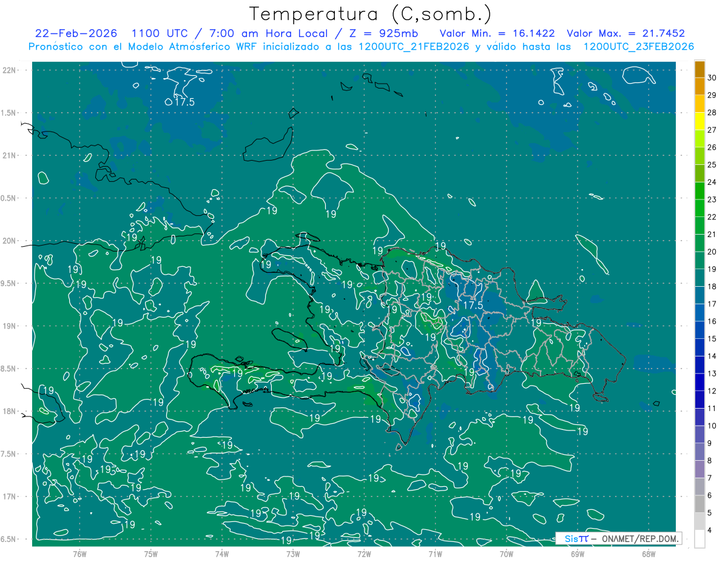
Task: Click the legend label "17" on color scale
Action: (712, 304)
